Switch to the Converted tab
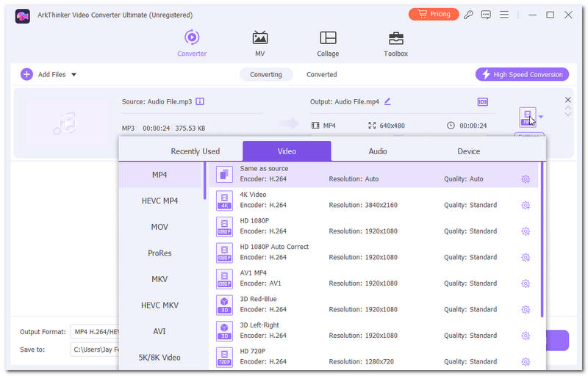The image size is (588, 376). pos(321,74)
